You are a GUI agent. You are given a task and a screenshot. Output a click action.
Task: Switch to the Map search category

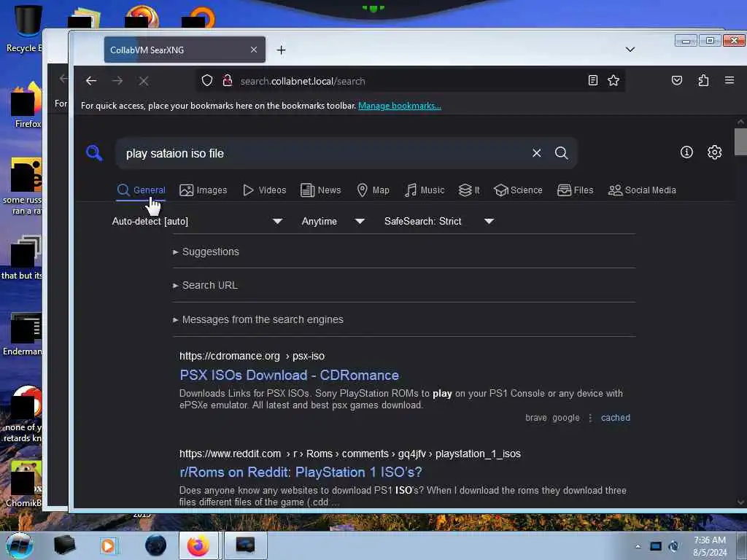pyautogui.click(x=373, y=190)
